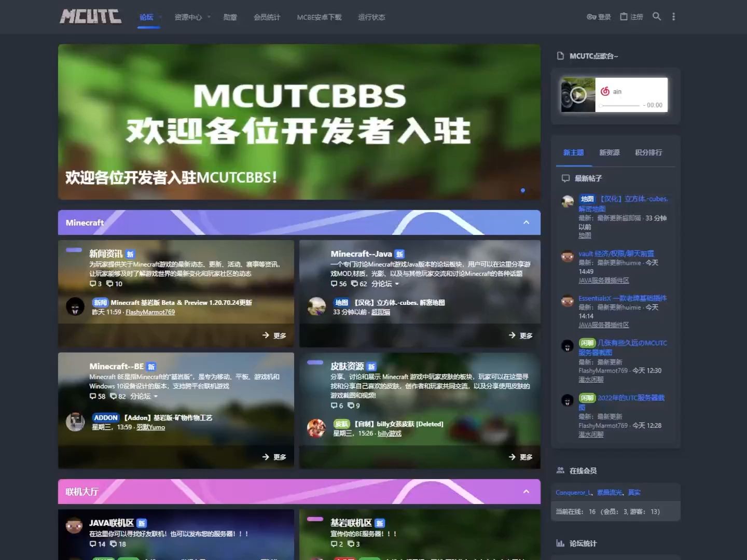Open the Minecraft--Java forum title
Viewport: 747px width, 560px height.
(x=361, y=254)
